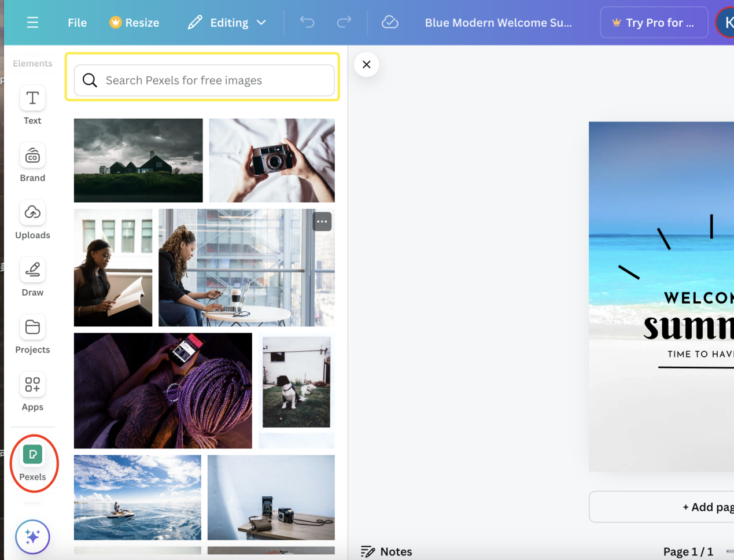The height and width of the screenshot is (560, 734).
Task: Close the Pexels side panel
Action: pyautogui.click(x=366, y=64)
